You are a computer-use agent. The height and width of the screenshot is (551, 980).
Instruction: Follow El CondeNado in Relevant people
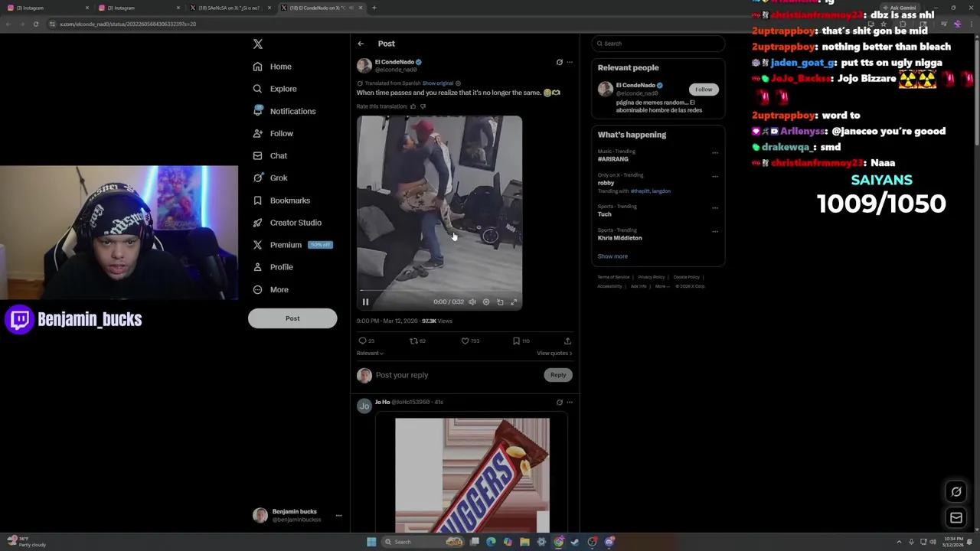(704, 90)
